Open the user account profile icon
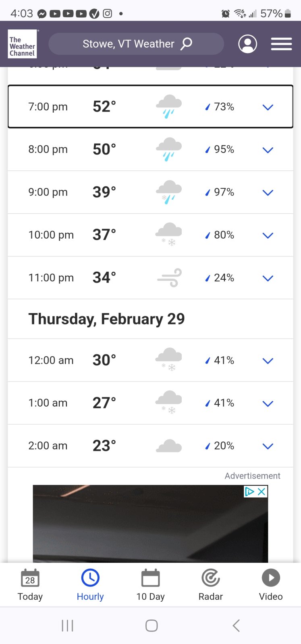This screenshot has width=301, height=644. point(247,44)
